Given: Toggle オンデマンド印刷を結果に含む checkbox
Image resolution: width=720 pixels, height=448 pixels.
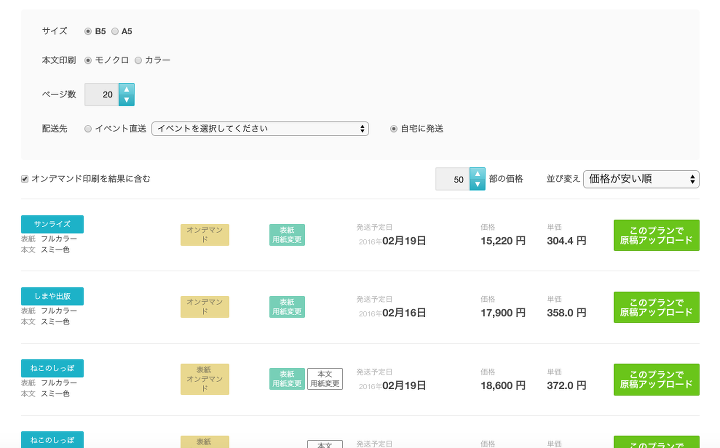Looking at the screenshot, I should [x=25, y=179].
